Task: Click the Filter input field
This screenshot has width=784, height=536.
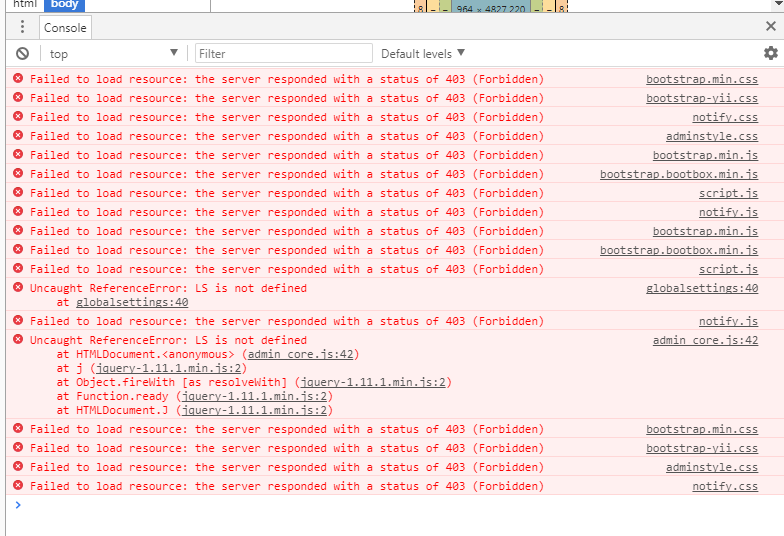Action: 283,54
